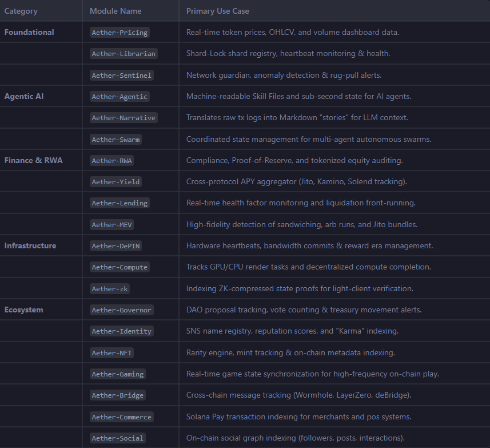Select the Finance & RWA category cell
This screenshot has height=448, width=490.
(x=33, y=160)
